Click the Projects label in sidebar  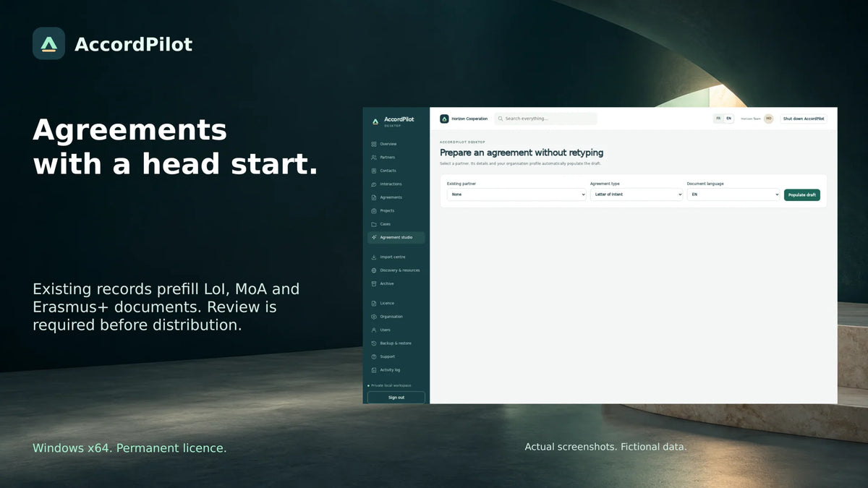(x=388, y=211)
